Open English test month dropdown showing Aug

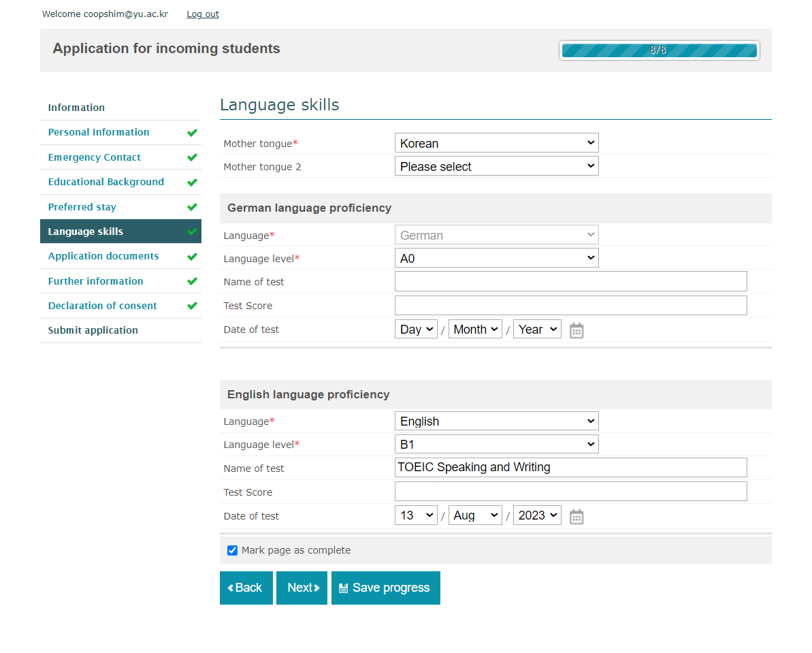[475, 515]
